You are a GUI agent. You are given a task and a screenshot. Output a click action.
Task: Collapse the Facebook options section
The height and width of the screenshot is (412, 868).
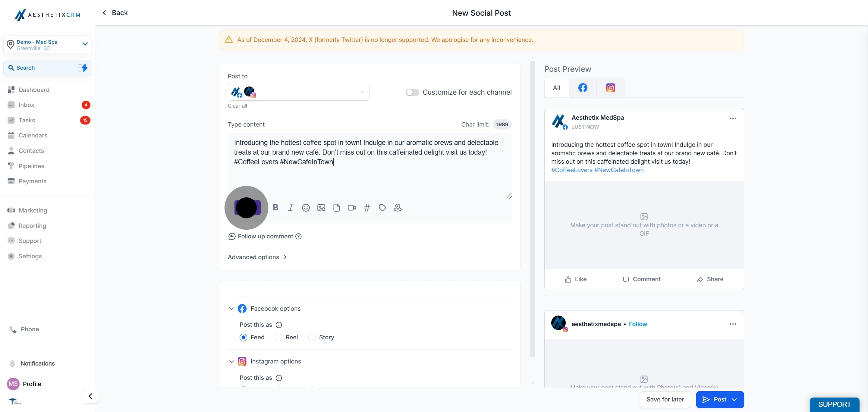(x=231, y=309)
